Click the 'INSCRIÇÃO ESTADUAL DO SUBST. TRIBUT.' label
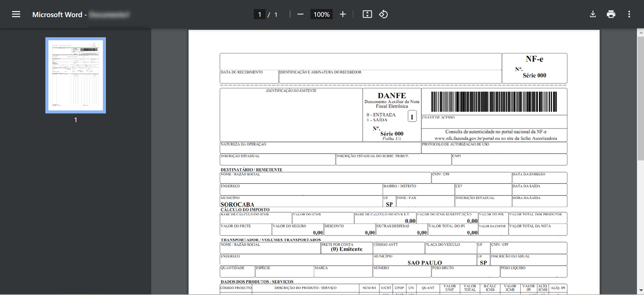The height and width of the screenshot is (295, 644). point(373,156)
